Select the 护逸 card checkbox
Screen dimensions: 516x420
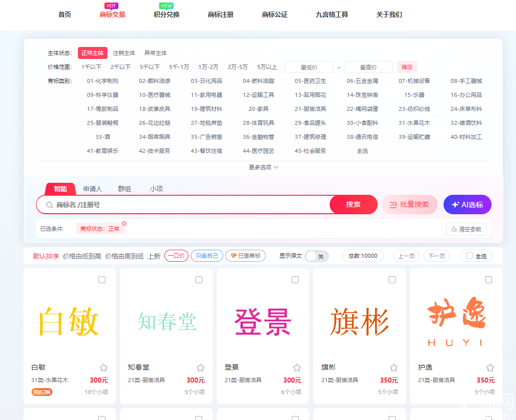tap(489, 280)
